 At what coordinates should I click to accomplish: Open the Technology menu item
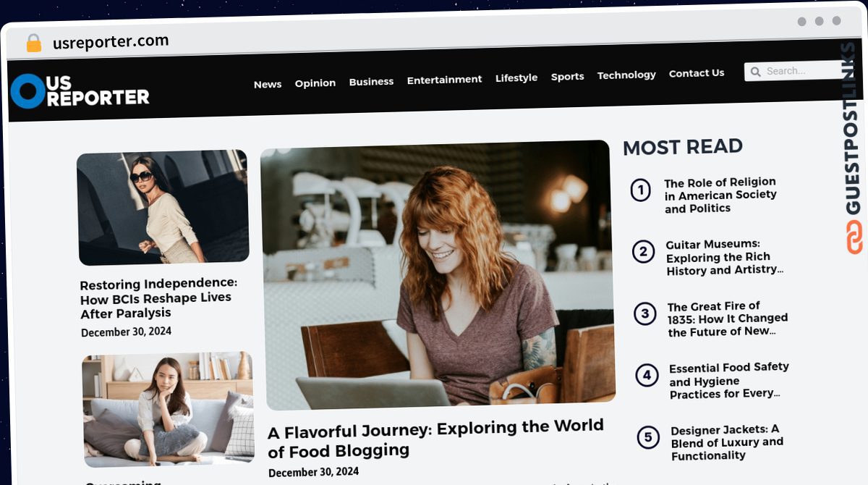click(626, 75)
